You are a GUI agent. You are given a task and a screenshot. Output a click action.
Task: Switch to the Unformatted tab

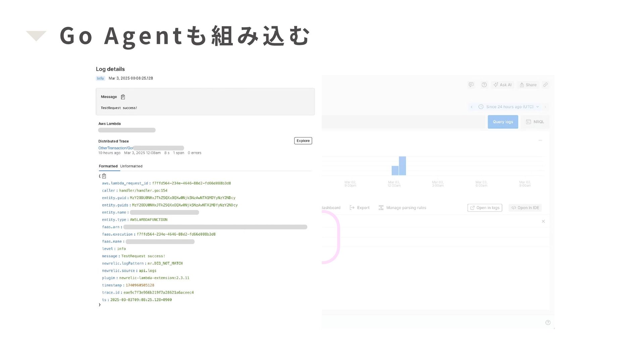[x=131, y=166]
